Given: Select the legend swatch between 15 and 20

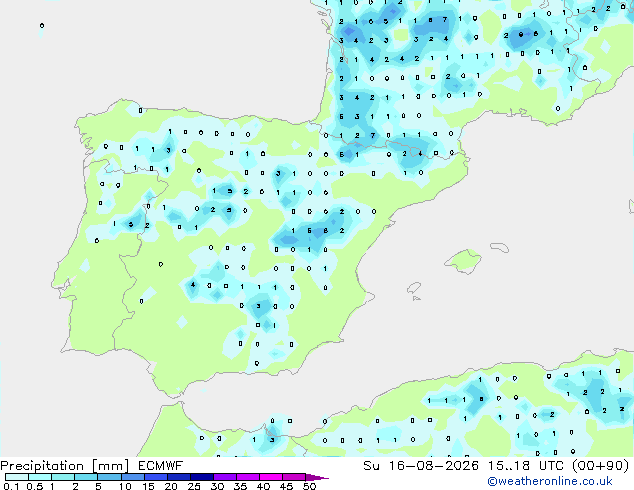Looking at the screenshot, I should click(x=155, y=477).
